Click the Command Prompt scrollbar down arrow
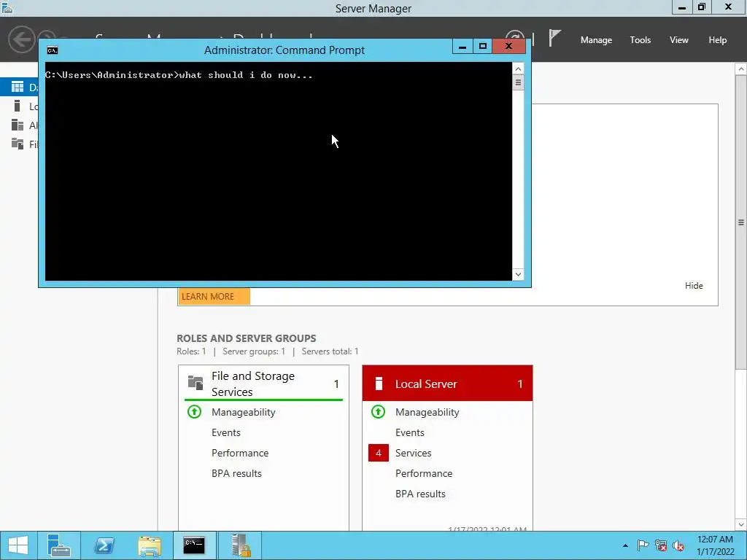This screenshot has width=747, height=560. click(x=518, y=274)
